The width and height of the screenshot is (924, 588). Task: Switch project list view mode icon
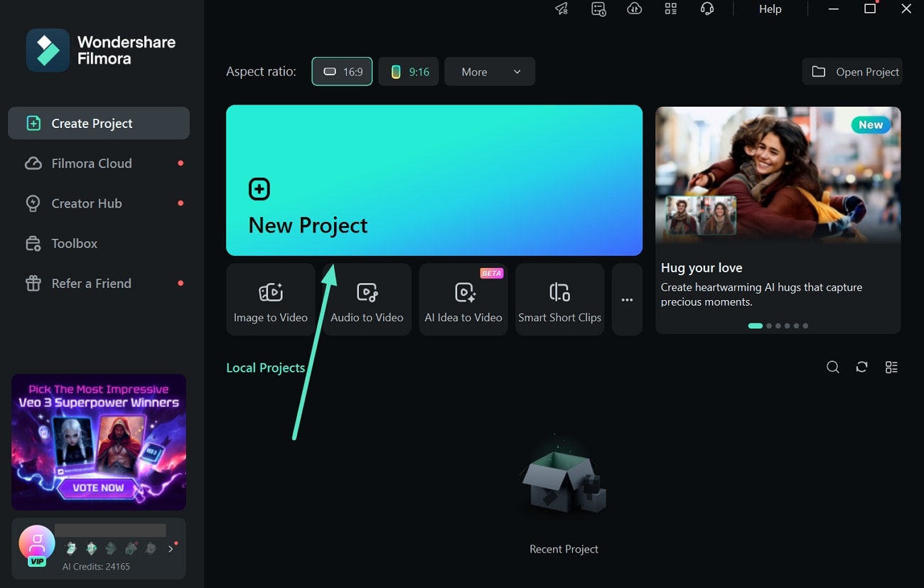click(x=891, y=367)
